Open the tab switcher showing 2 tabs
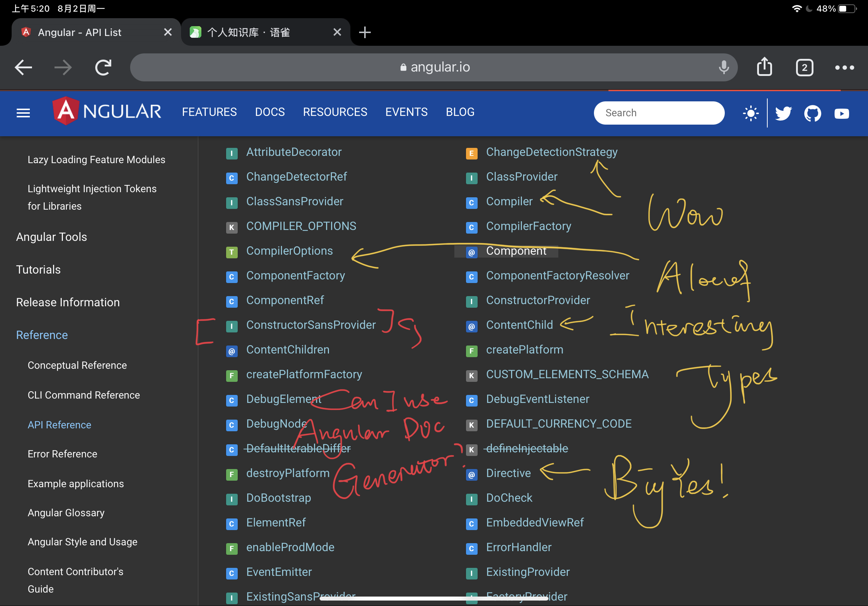 (x=804, y=68)
